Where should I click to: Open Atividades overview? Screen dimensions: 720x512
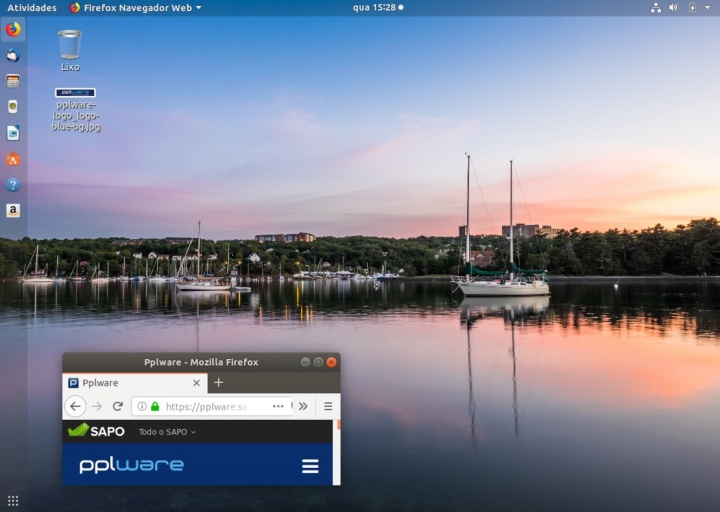click(32, 7)
